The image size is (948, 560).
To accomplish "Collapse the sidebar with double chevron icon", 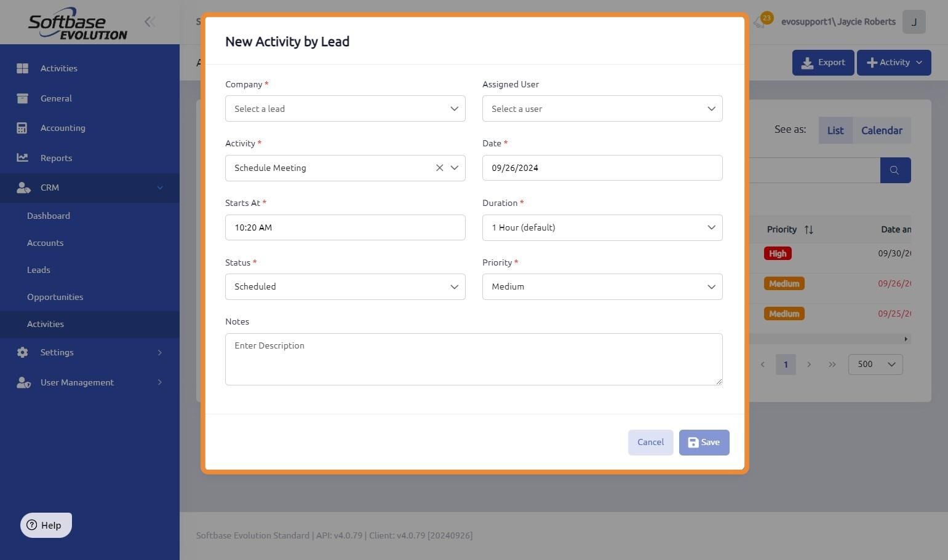I will point(149,22).
